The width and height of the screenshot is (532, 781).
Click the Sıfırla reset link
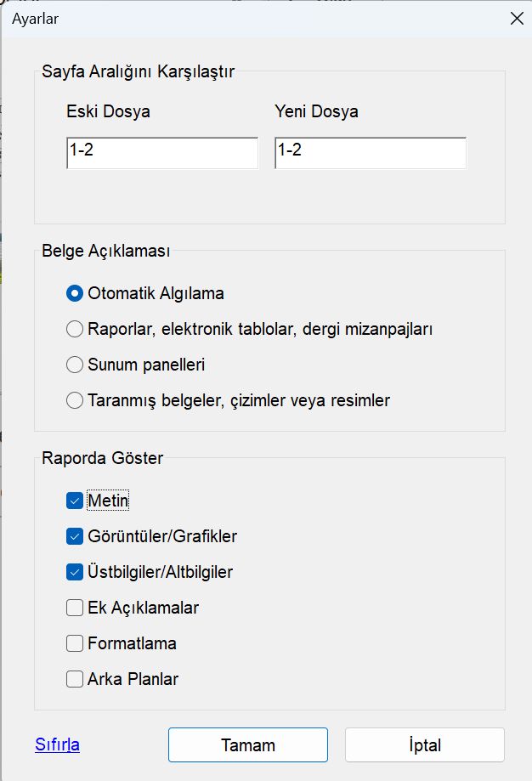point(59,744)
